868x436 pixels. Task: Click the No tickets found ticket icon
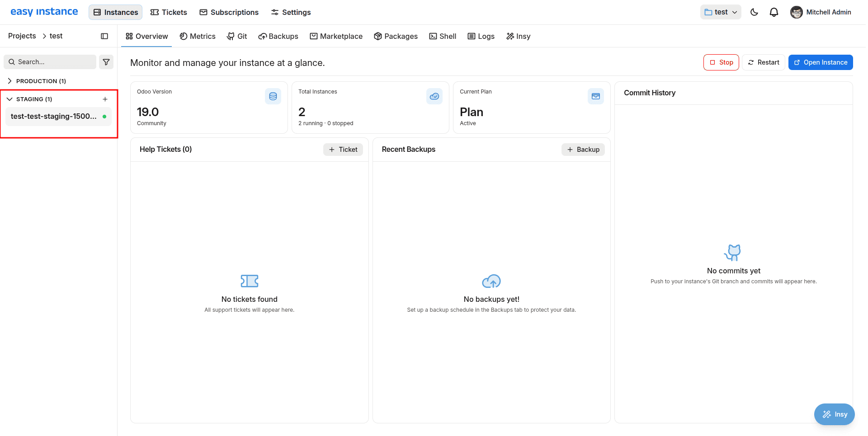point(250,281)
